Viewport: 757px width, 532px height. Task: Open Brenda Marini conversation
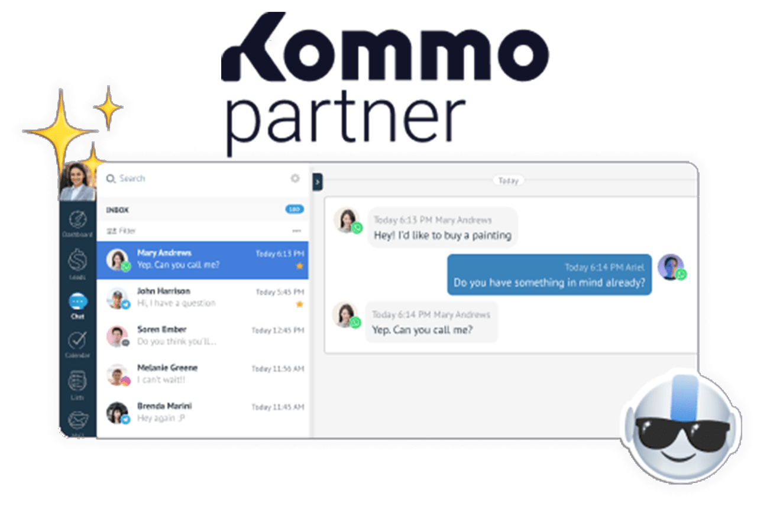pos(203,413)
